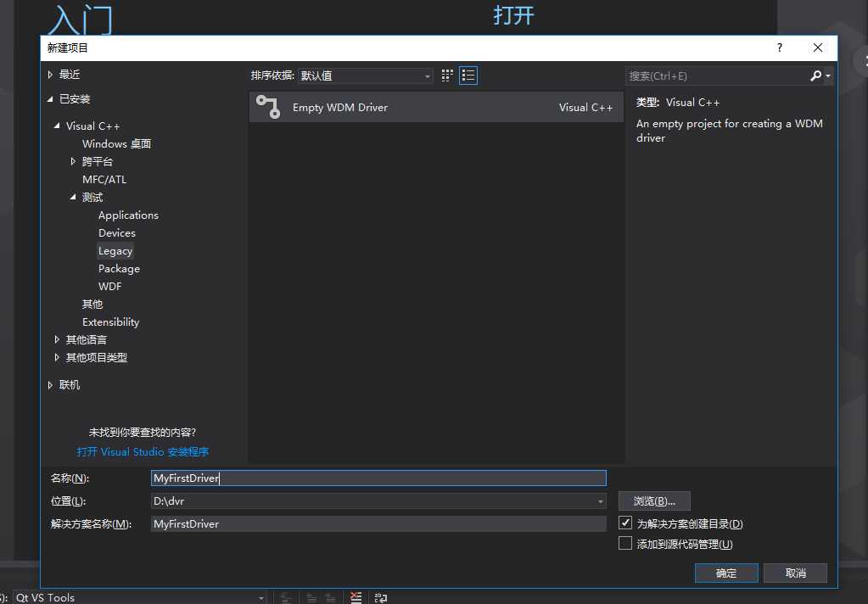
Task: Click the 名称 MyFirstDriver input field
Action: point(378,478)
